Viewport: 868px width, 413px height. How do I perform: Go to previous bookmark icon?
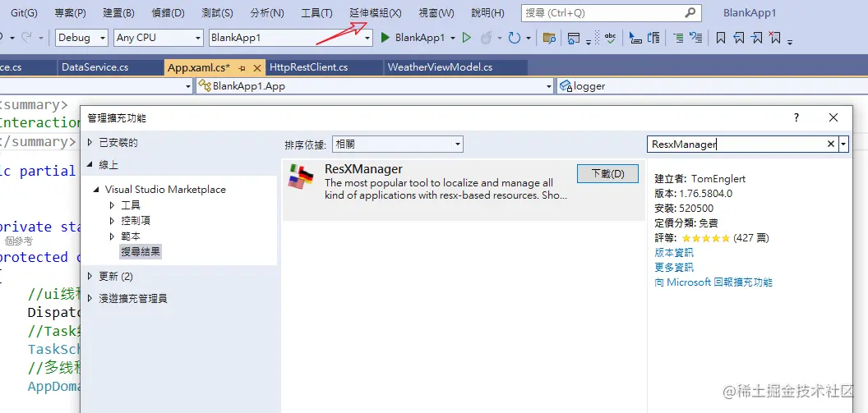[738, 38]
